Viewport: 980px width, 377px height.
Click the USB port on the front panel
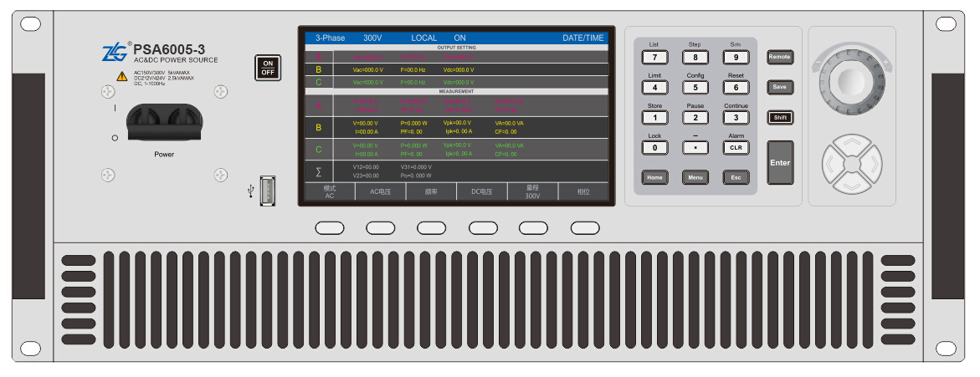point(268,191)
